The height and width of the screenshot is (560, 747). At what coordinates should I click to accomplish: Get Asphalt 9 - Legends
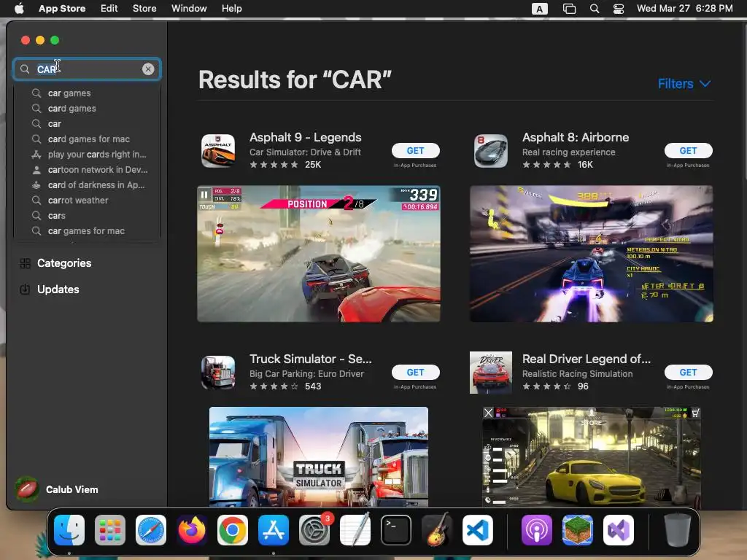pos(415,150)
